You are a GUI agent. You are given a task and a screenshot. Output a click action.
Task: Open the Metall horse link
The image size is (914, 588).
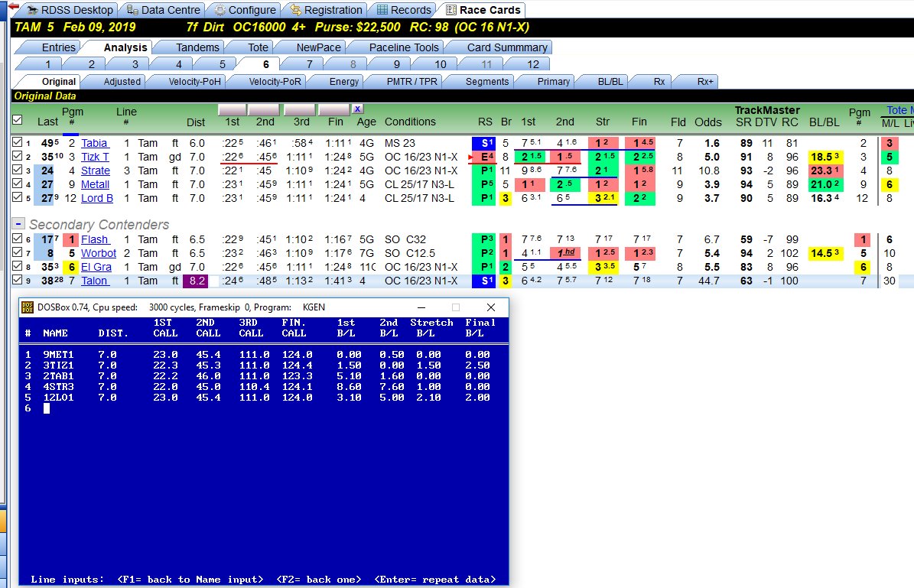(95, 184)
